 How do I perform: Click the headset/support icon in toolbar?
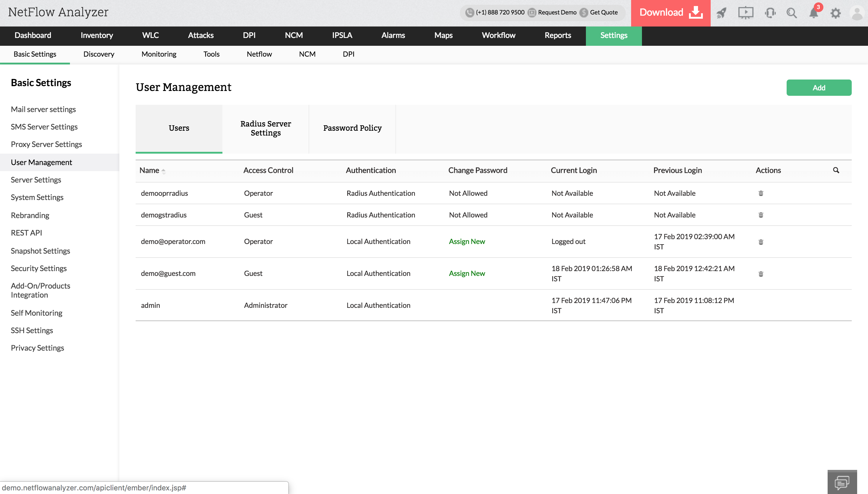tap(770, 13)
